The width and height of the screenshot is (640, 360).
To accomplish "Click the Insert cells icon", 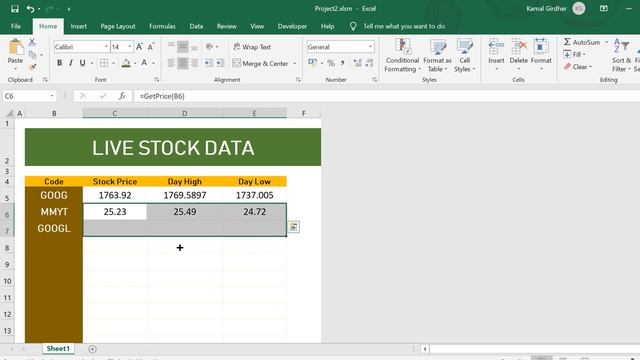I will pos(496,46).
